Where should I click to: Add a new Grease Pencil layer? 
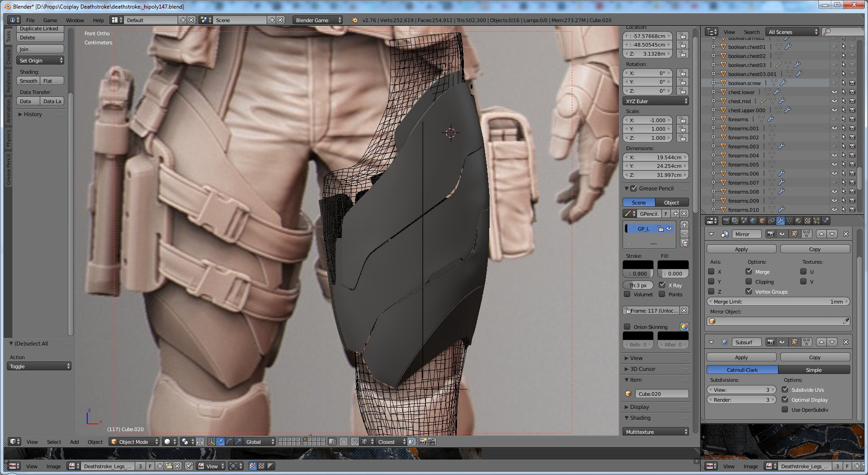click(x=684, y=225)
